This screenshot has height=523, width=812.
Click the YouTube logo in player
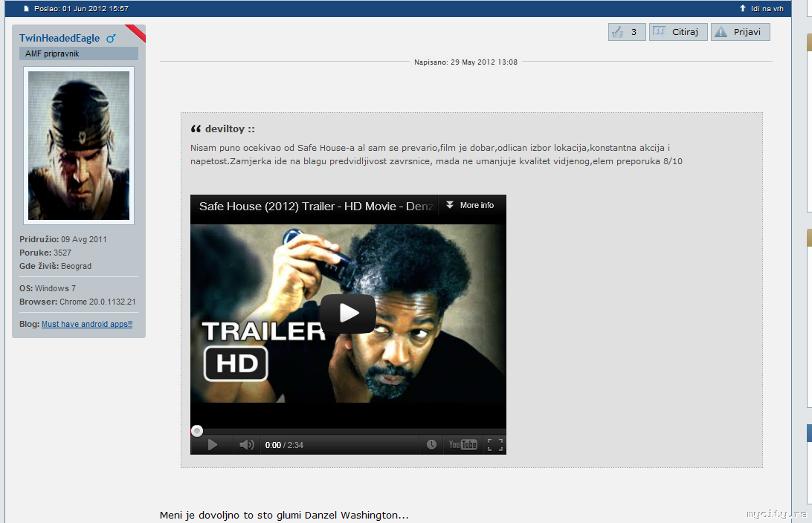463,445
